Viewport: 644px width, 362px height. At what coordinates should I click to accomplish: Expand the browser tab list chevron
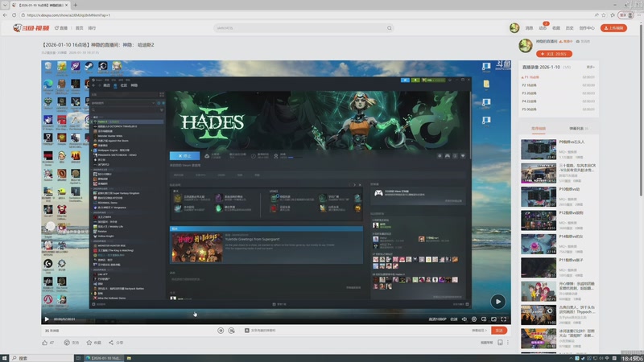click(5, 5)
